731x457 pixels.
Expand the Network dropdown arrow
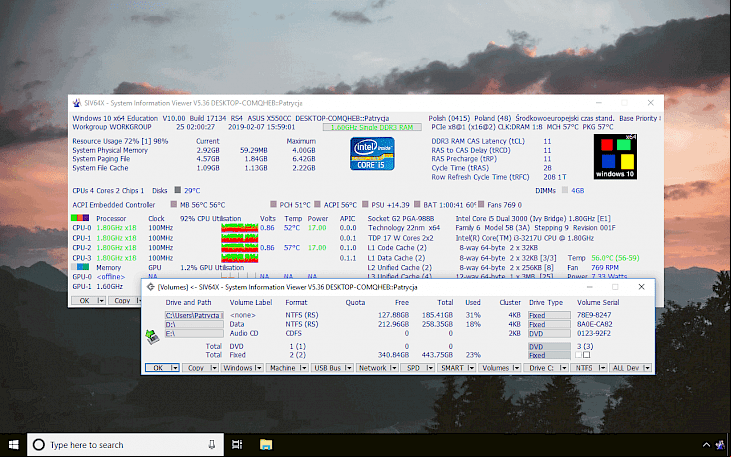tap(393, 368)
